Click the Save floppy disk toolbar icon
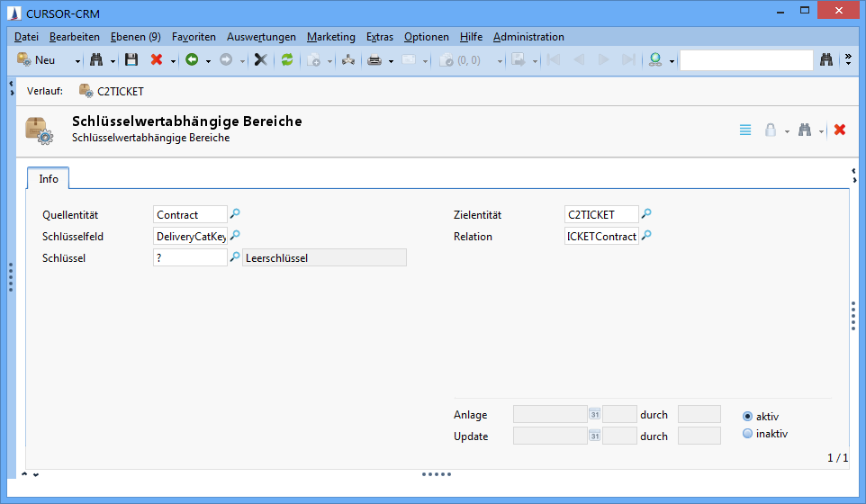 (131, 60)
